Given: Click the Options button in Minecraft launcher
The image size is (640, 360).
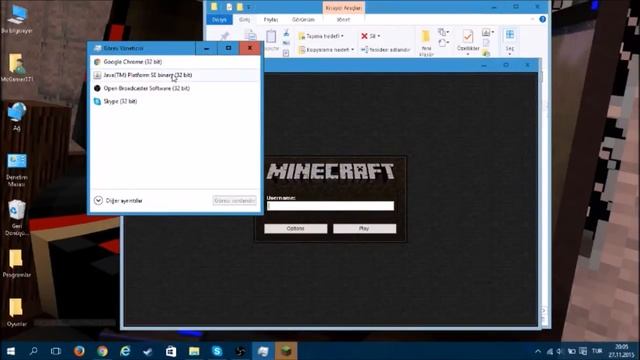Looking at the screenshot, I should 296,229.
